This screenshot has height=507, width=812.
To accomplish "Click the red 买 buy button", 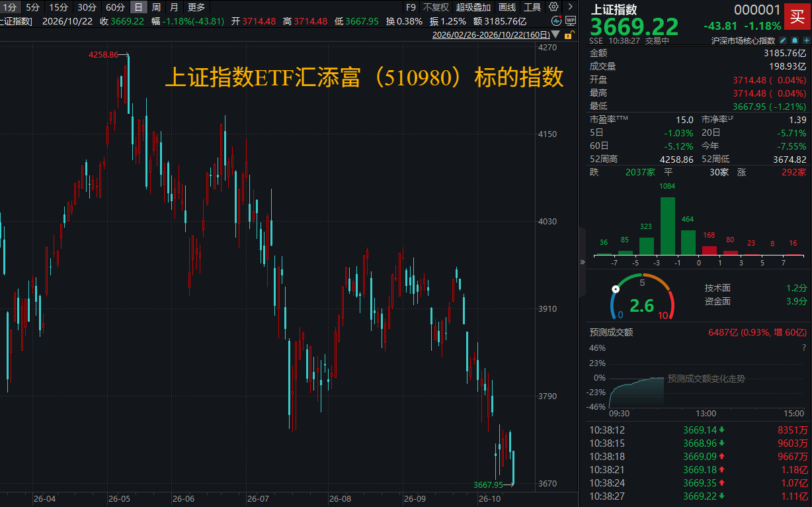I will click(797, 18).
